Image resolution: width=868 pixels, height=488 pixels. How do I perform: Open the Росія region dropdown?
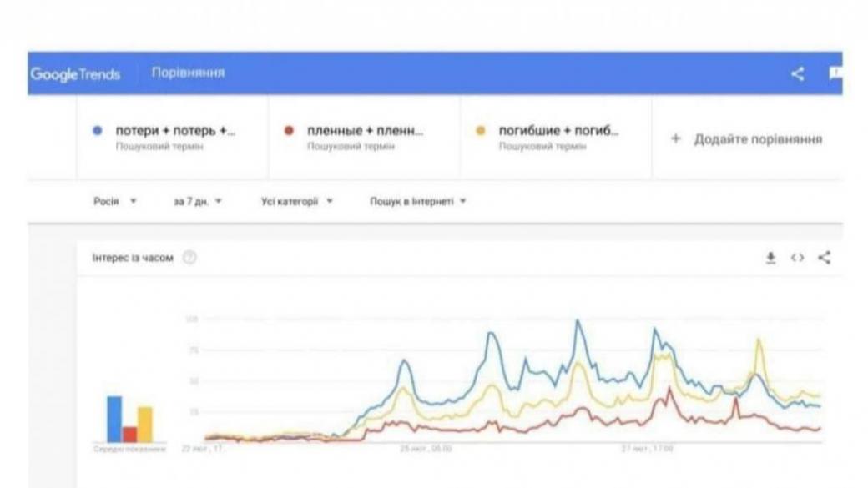click(x=115, y=201)
